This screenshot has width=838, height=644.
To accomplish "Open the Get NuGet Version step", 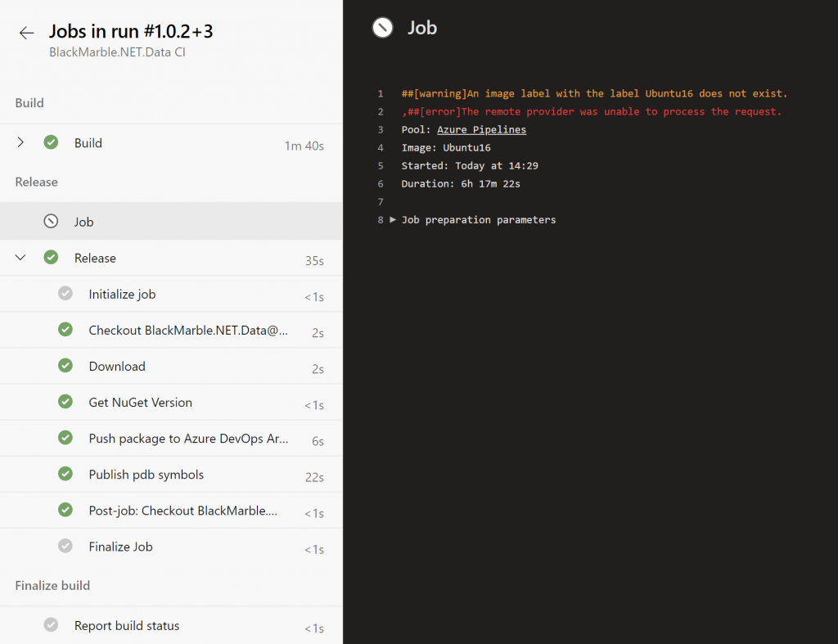I will click(171, 403).
